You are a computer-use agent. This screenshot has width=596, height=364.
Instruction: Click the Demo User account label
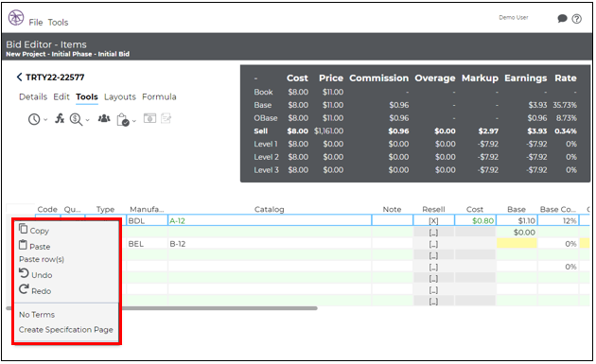tap(514, 17)
